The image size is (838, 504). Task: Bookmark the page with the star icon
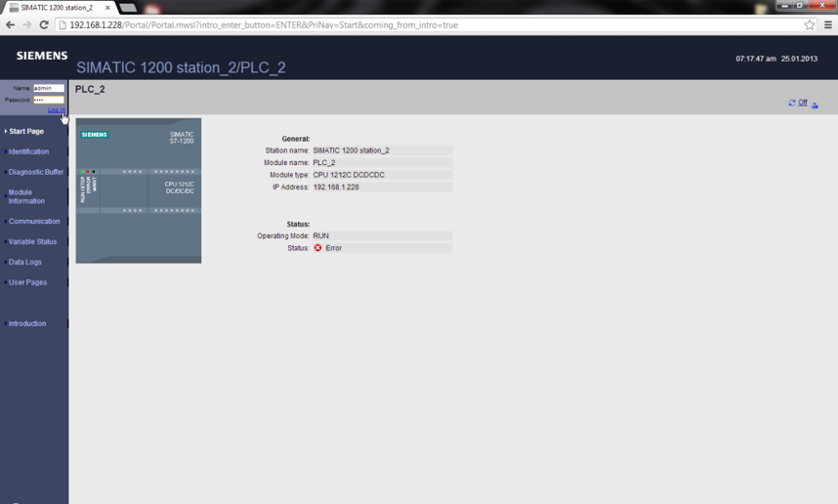coord(810,25)
